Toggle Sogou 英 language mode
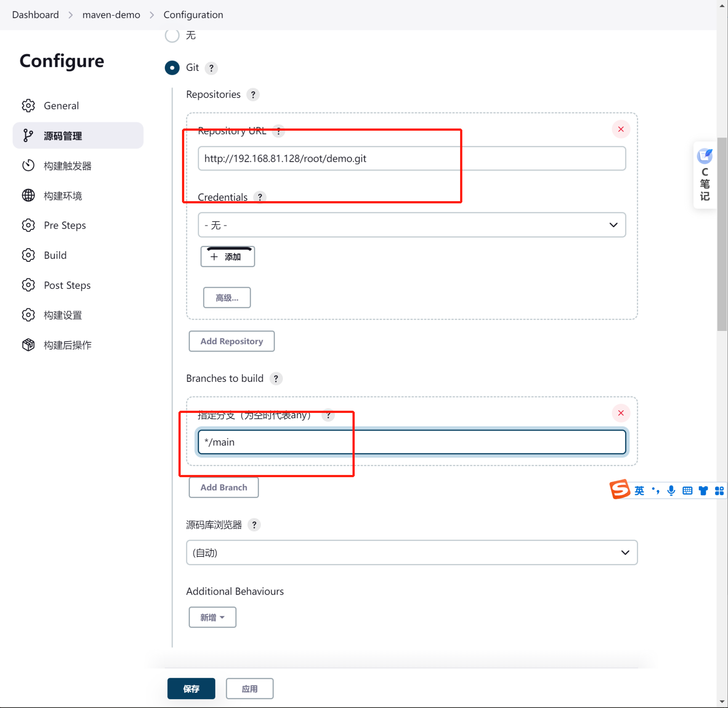The height and width of the screenshot is (708, 728). (639, 490)
